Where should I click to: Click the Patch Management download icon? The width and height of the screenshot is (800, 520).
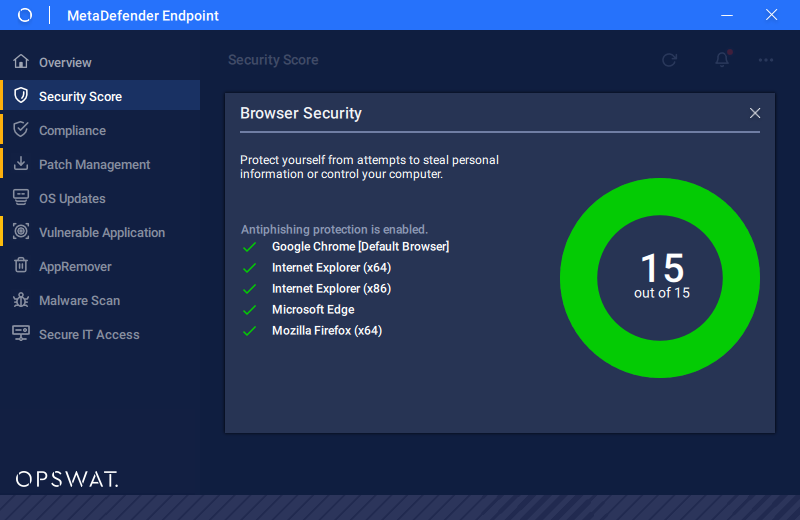pos(21,164)
